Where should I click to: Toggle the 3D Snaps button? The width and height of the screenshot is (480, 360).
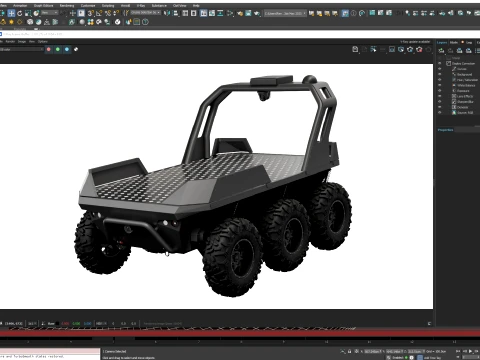pyautogui.click(x=90, y=13)
